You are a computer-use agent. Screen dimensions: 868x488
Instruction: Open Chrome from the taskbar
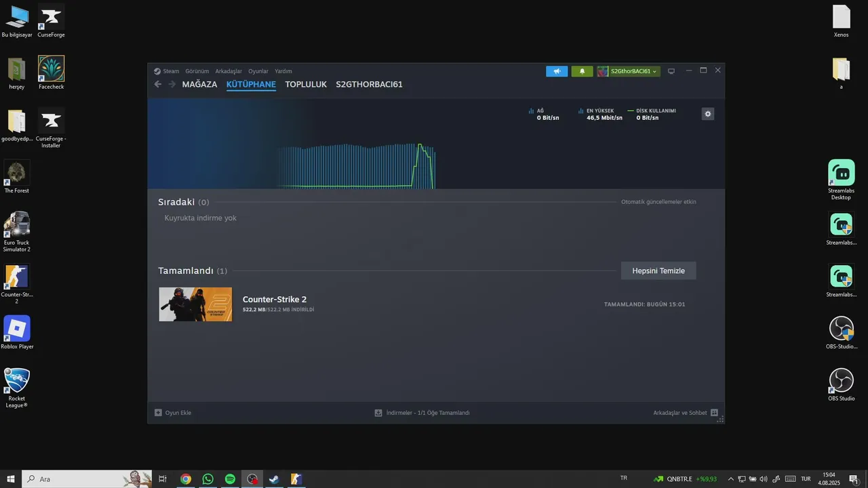[x=185, y=479]
